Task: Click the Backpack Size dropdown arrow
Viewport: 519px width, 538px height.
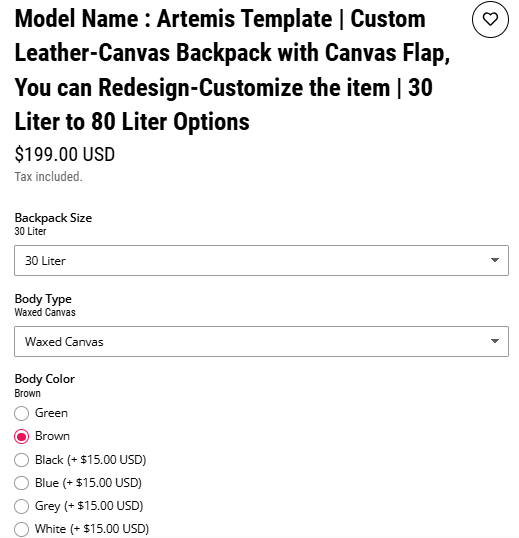Action: tap(495, 260)
